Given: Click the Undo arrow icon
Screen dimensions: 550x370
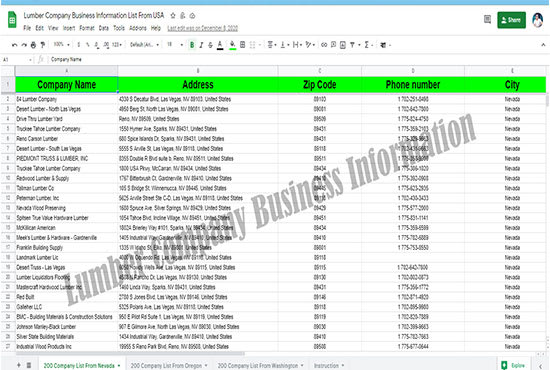Looking at the screenshot, I should [x=14, y=45].
